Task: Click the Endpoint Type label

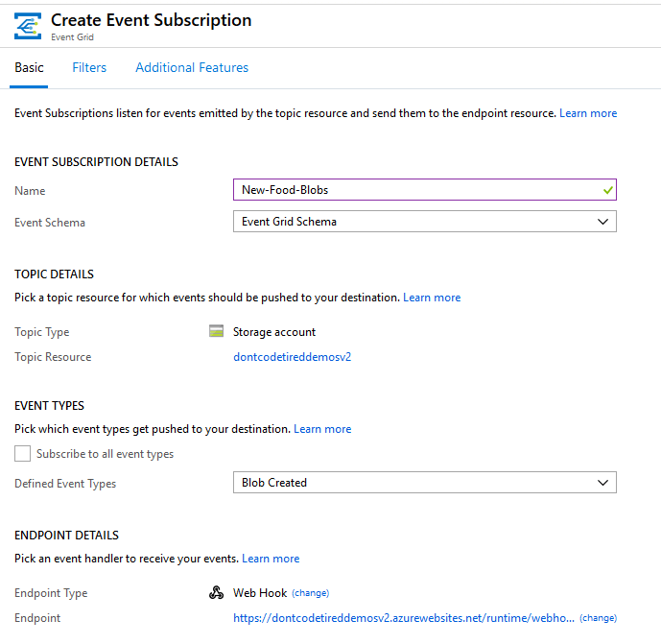Action: coord(51,593)
